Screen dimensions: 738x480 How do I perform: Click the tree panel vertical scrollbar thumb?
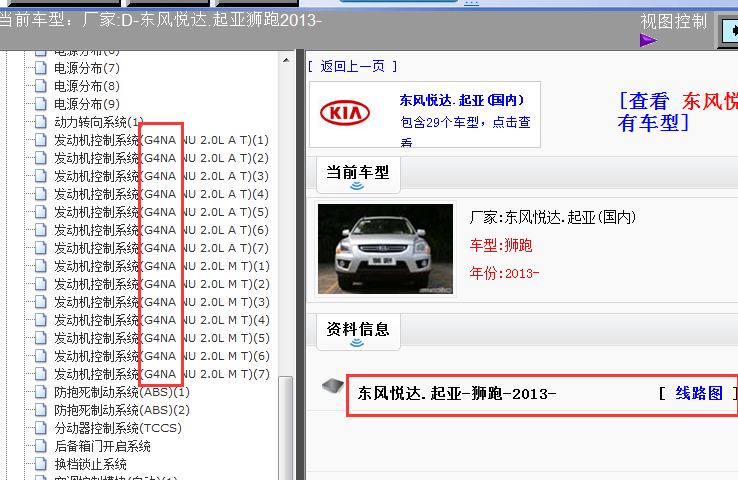click(x=286, y=427)
